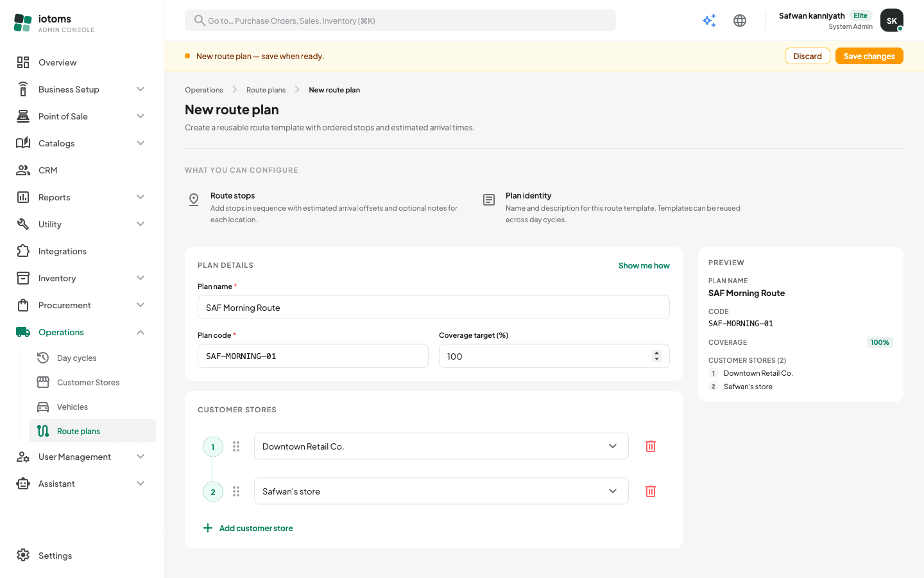This screenshot has height=578, width=924.
Task: Grab the drag handle for stop 2
Action: 236,491
